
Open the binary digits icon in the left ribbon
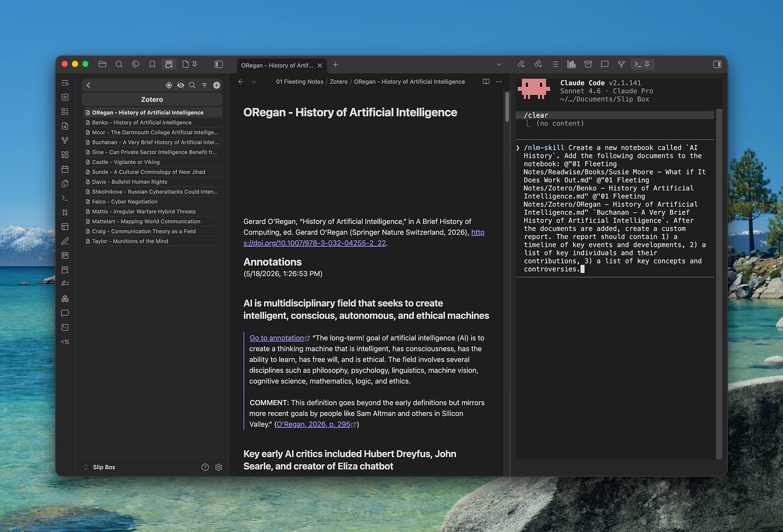65,212
